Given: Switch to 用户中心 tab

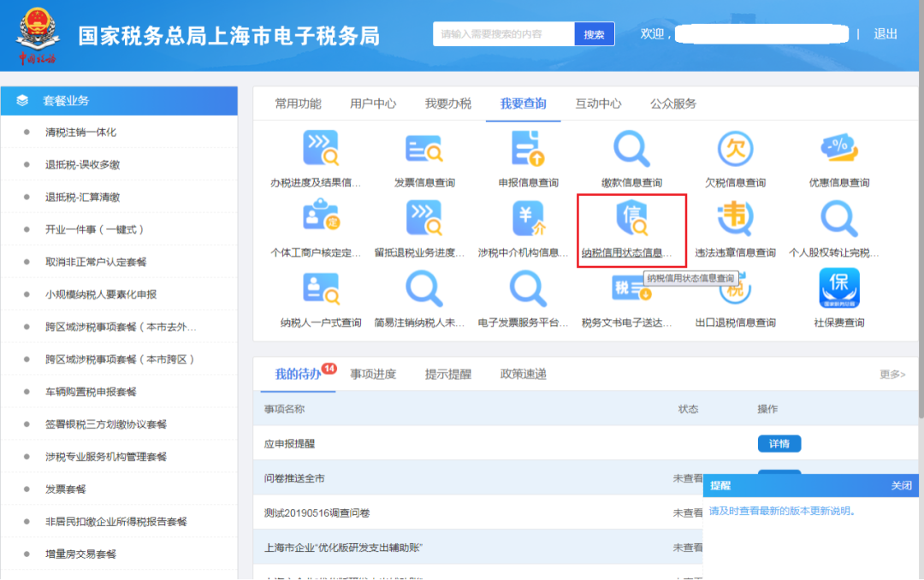Looking at the screenshot, I should (x=373, y=104).
